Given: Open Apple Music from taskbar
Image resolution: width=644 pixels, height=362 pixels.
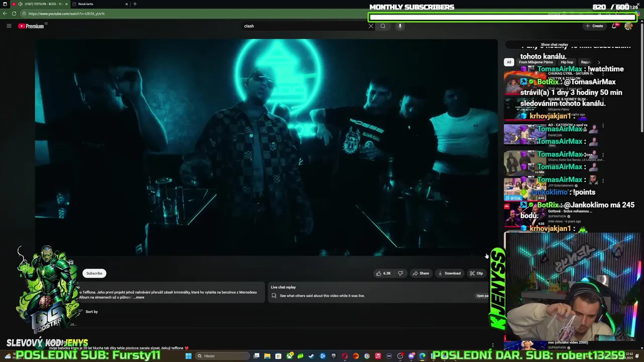Looking at the screenshot, I should 378,356.
